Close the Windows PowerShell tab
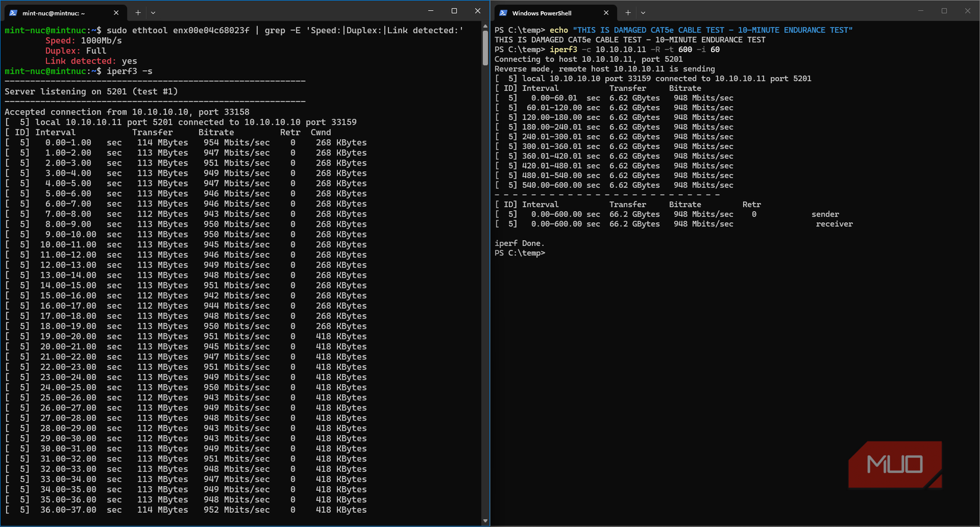Screen dimensions: 980x527 606,12
